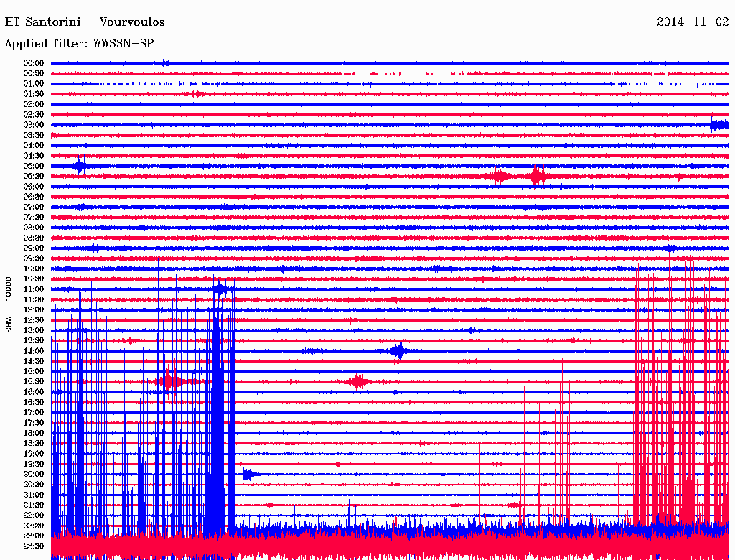Click the 18:30 time label

[34, 444]
